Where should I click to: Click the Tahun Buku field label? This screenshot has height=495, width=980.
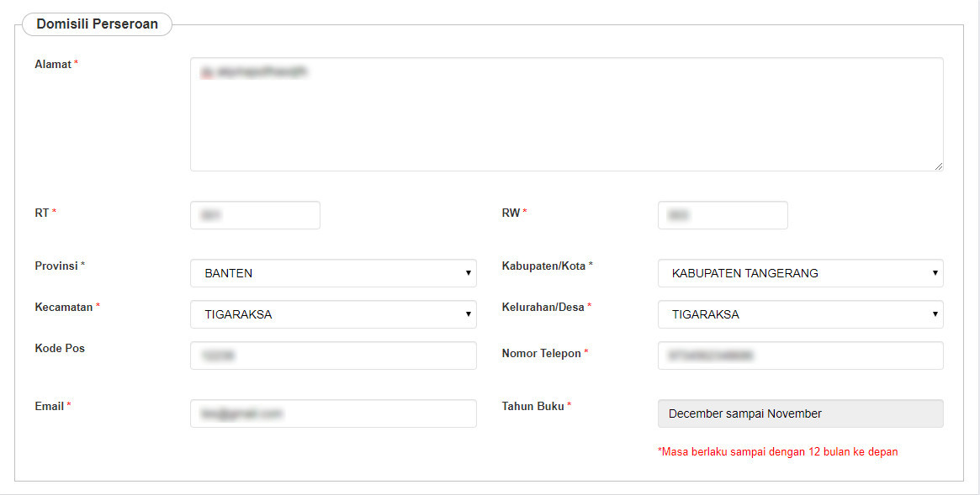click(532, 406)
